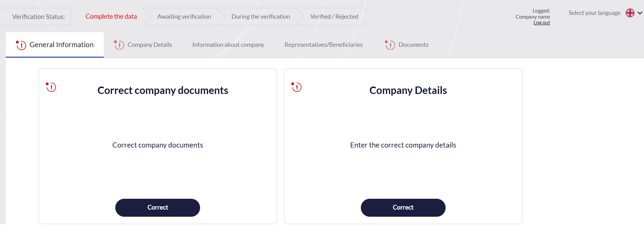Click the alert icon on Correct company documents card
644x233 pixels.
pyautogui.click(x=51, y=87)
